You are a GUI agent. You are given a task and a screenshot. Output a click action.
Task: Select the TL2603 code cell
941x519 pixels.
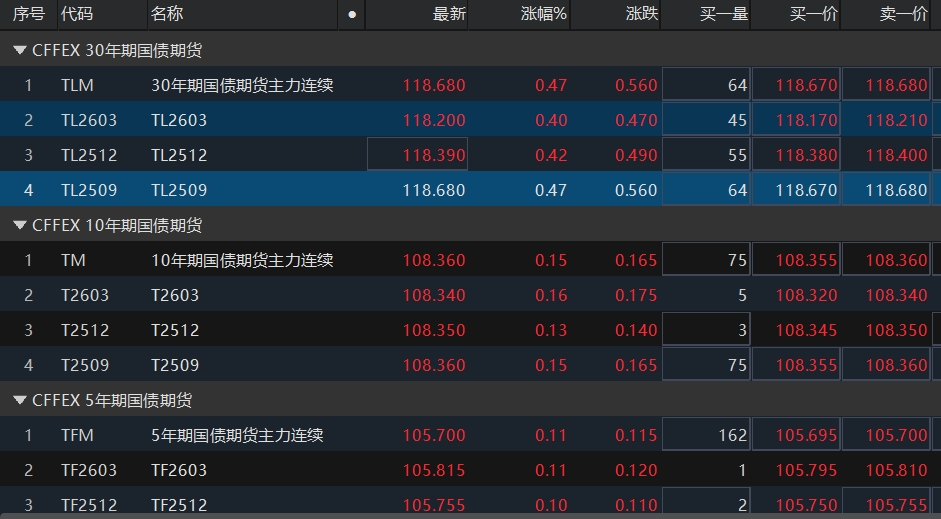point(89,120)
